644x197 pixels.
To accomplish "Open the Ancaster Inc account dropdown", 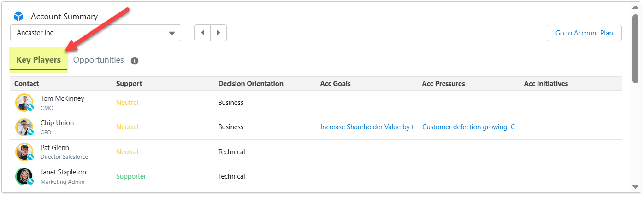I will click(x=95, y=33).
